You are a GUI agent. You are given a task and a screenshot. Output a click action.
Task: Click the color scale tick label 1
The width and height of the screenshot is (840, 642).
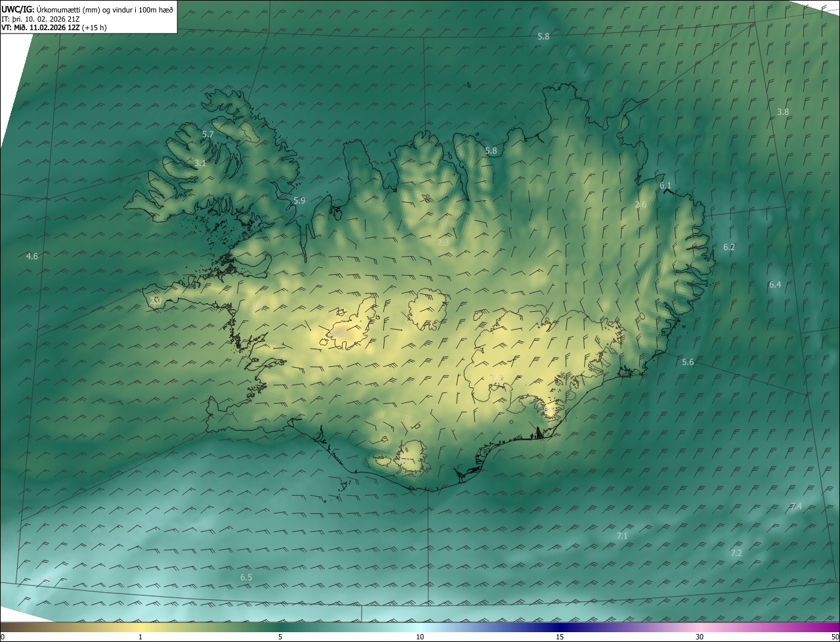[140, 637]
